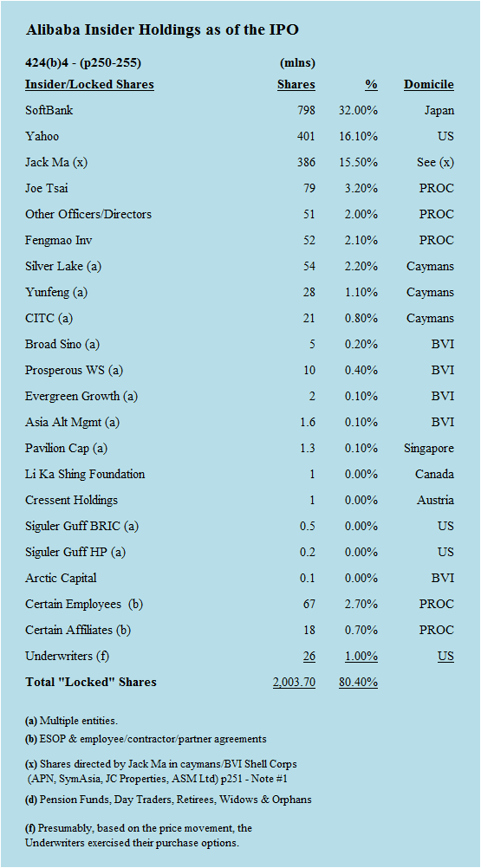Select the SoftBank row label
This screenshot has height=868, width=481.
click(49, 110)
